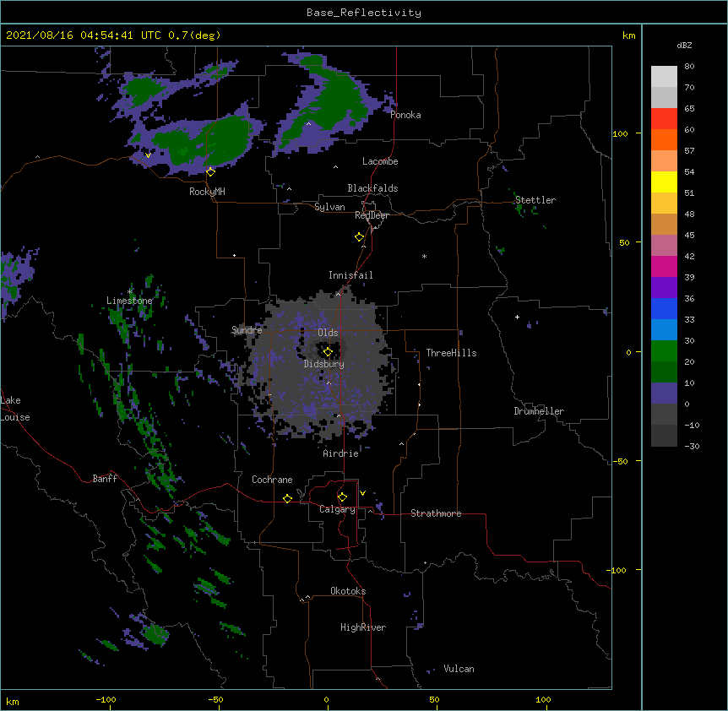Screen dimensions: 728x711
Task: Click the Okotoks label
Action: tap(348, 591)
